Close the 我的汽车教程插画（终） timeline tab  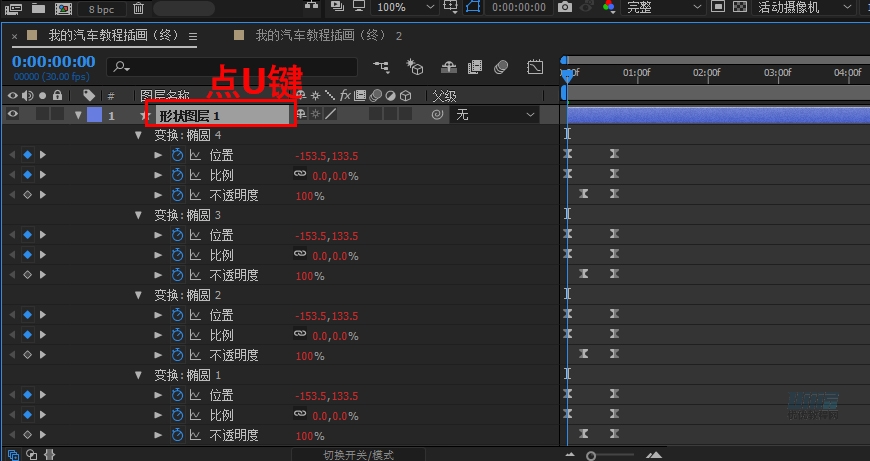pos(14,37)
